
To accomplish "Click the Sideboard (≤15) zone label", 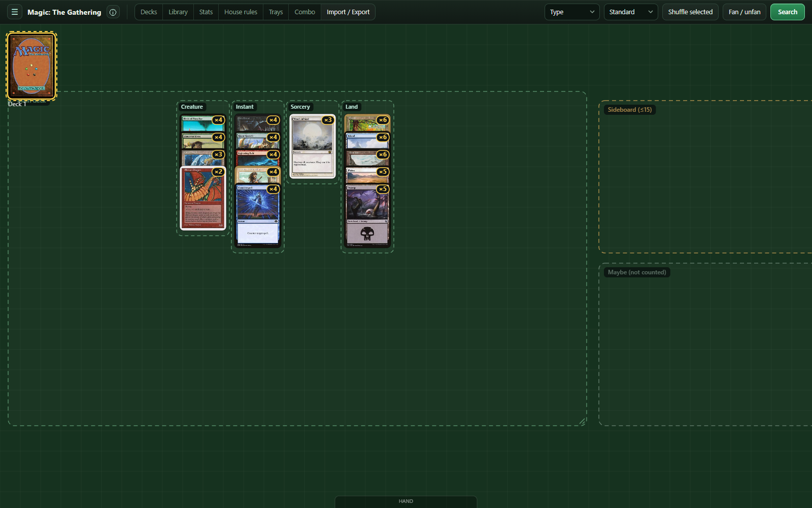I will [x=630, y=110].
